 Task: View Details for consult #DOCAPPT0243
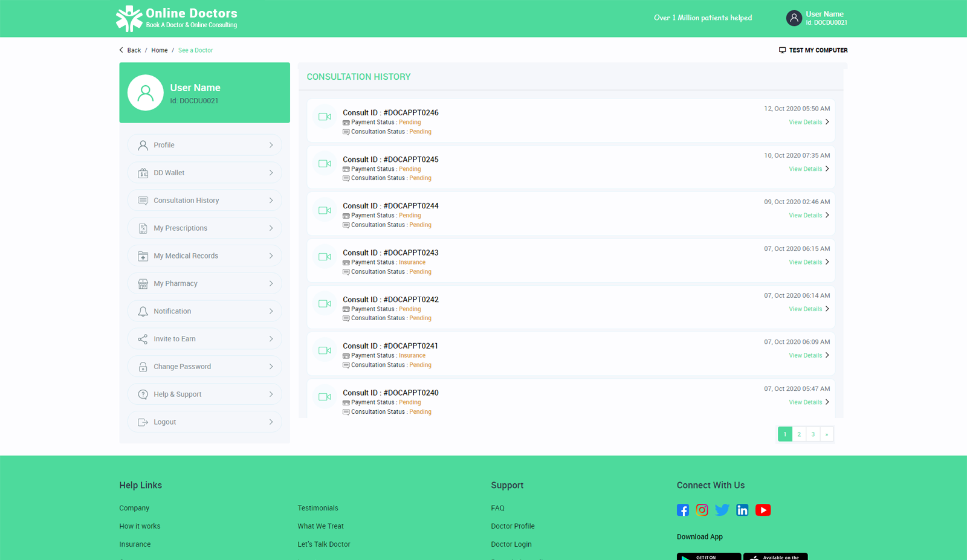click(809, 262)
